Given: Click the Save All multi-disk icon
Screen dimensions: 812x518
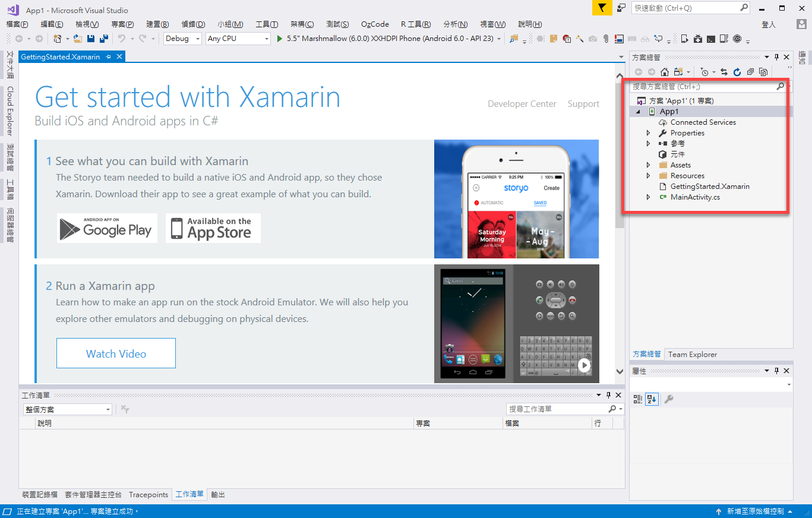Looking at the screenshot, I should click(x=104, y=39).
